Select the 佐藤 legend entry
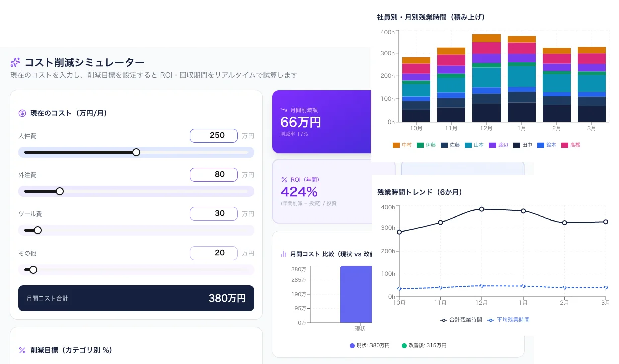Screen dimensions: 619x364 click(x=450, y=145)
